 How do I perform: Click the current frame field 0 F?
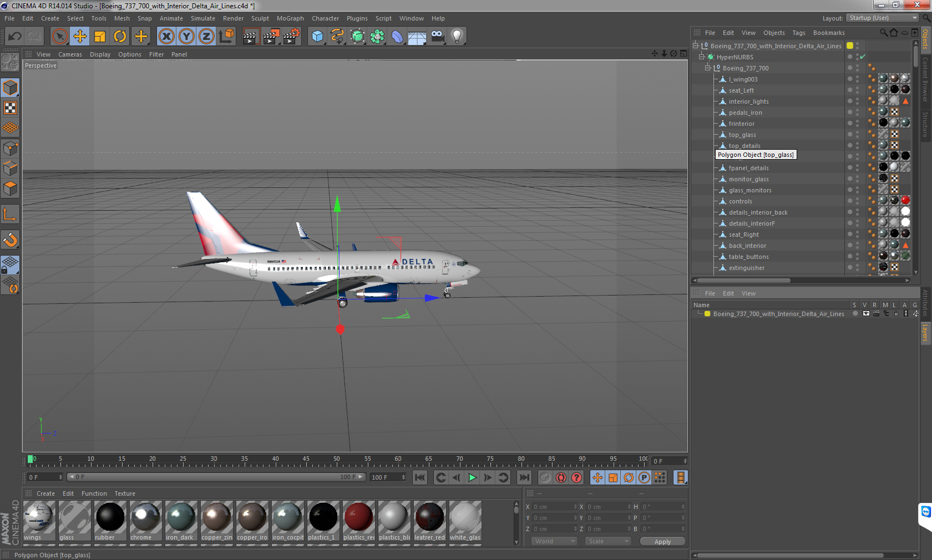[x=45, y=477]
